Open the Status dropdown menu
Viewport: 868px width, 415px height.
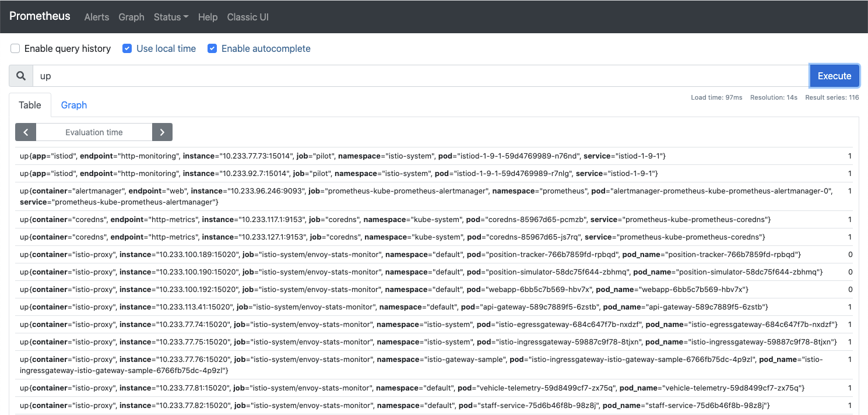[x=171, y=17]
